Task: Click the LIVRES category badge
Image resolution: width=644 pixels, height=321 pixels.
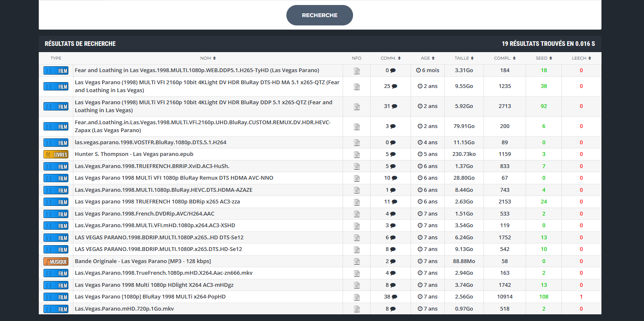Action: click(x=56, y=155)
